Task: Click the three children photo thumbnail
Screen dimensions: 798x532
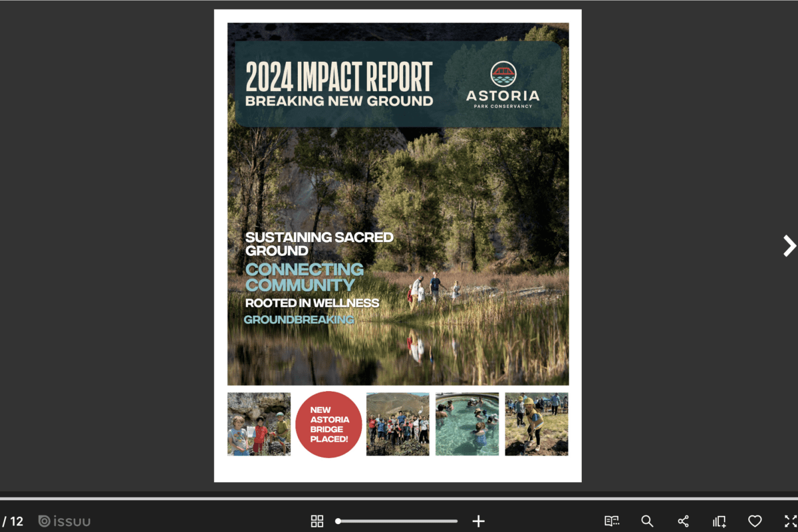Action: pos(259,424)
